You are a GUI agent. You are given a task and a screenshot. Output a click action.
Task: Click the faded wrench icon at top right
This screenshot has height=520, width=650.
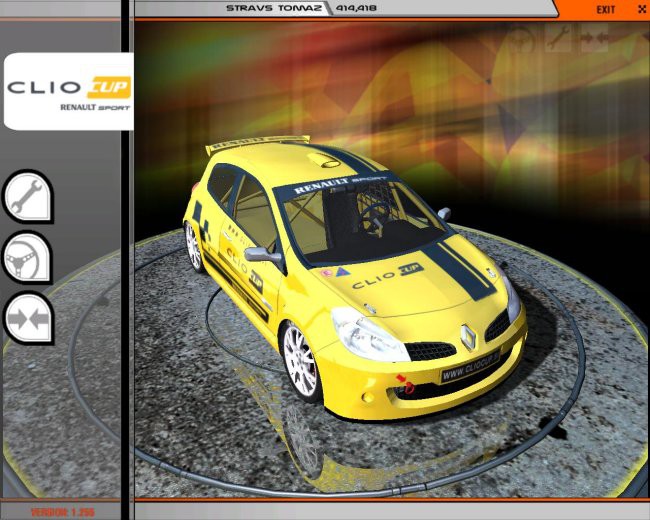click(x=558, y=38)
